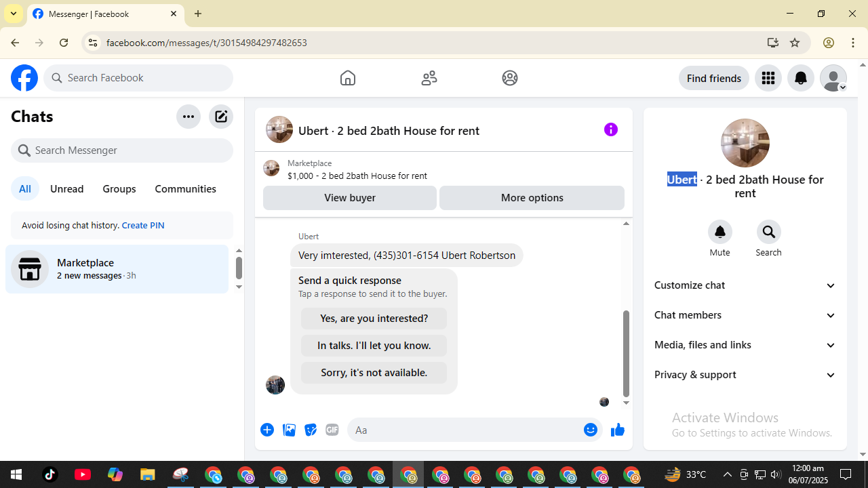Click the conversation scrollbar thumb

[626, 353]
